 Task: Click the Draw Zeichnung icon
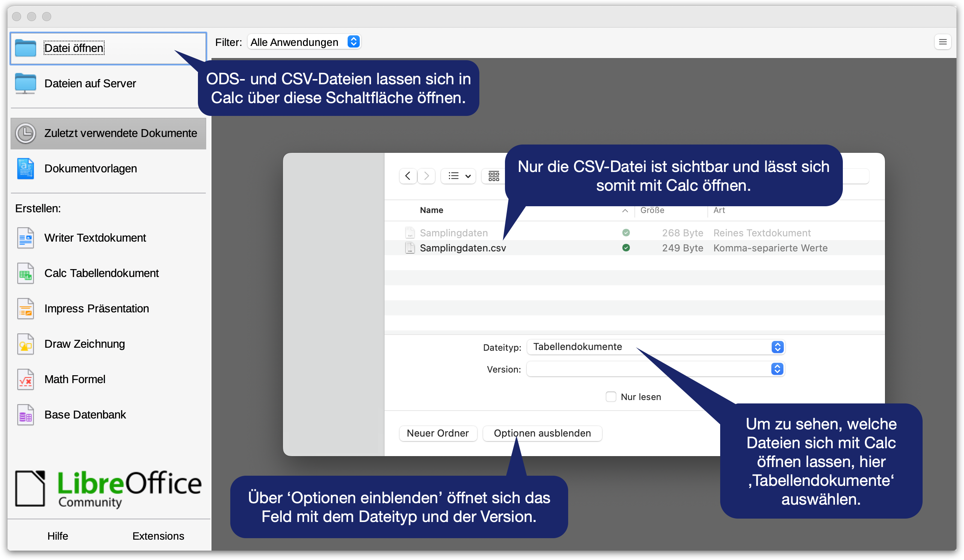click(x=25, y=344)
